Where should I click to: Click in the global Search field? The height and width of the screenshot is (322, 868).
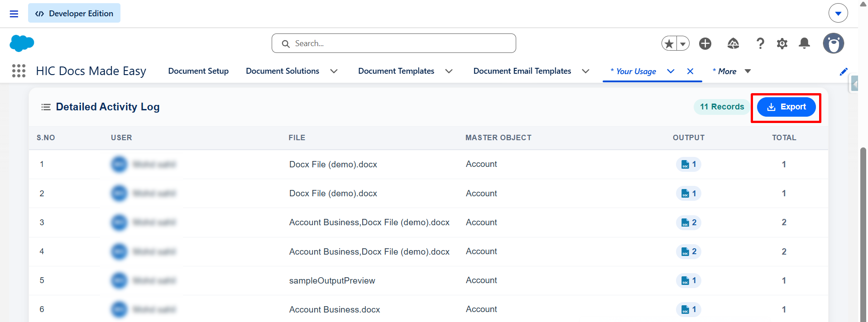[393, 43]
